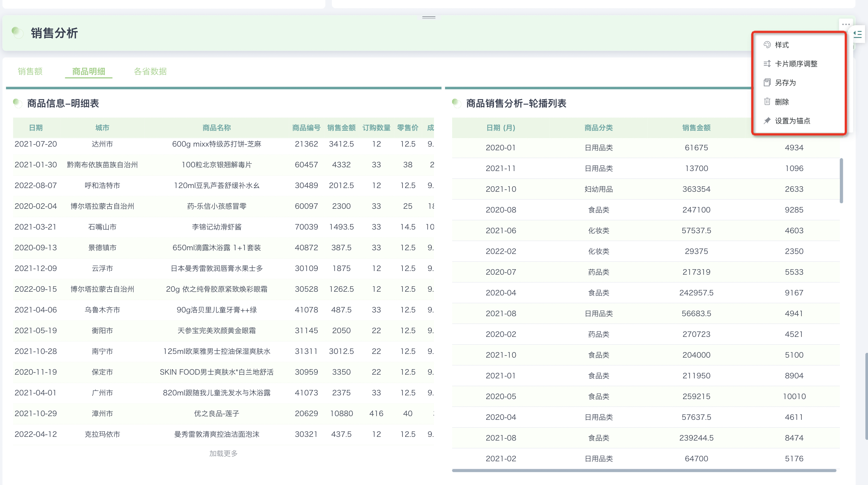Click the 销售金额 header in the 商品信息-明细表 table
The width and height of the screenshot is (868, 485).
[341, 128]
